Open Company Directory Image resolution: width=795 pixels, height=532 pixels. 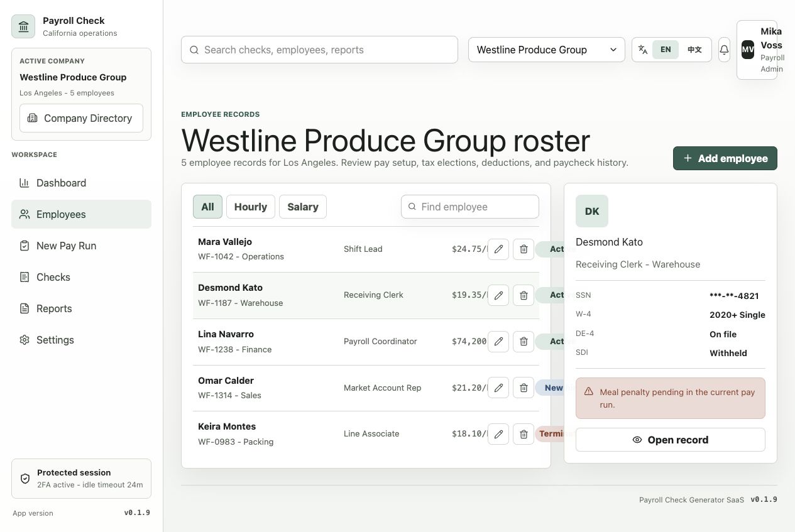tap(81, 118)
